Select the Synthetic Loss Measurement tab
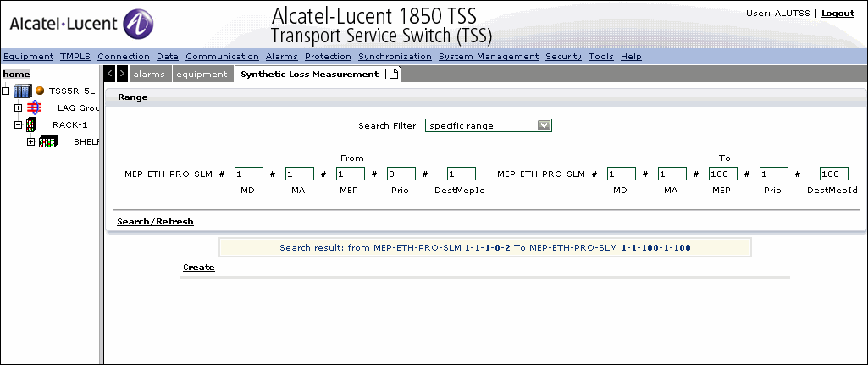 310,75
